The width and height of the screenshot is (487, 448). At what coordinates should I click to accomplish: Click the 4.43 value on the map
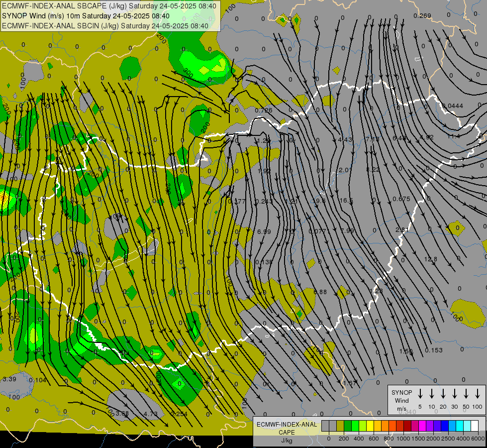click(x=345, y=139)
